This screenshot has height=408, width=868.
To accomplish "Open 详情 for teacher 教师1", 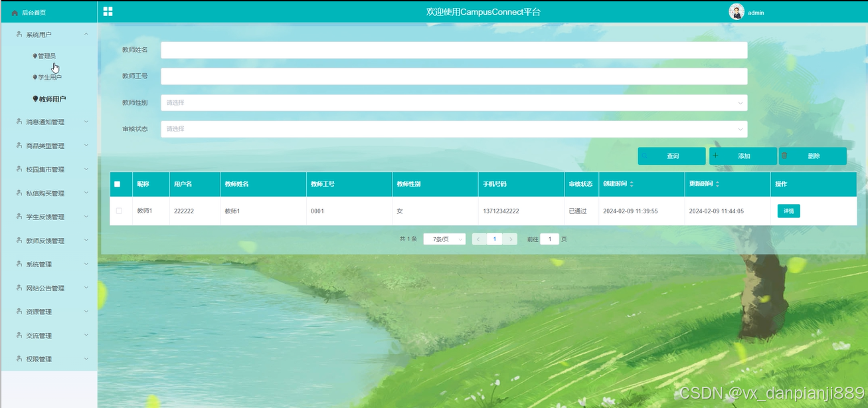I will point(789,211).
